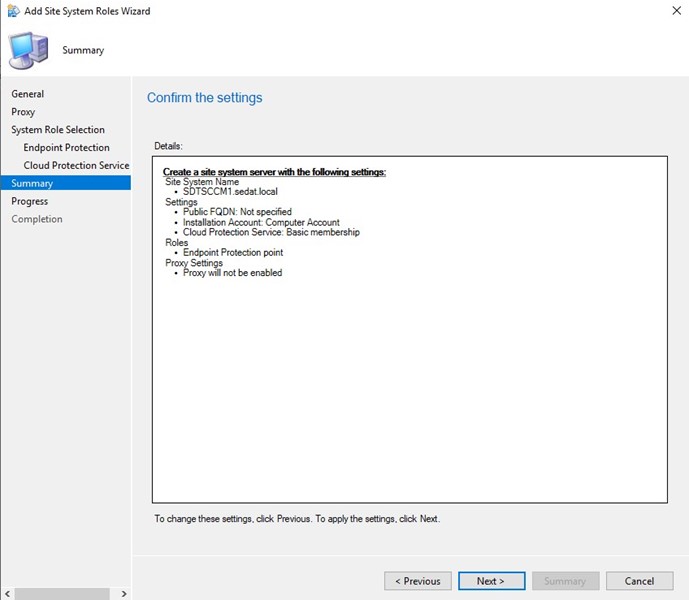Click 'Endpoint Protection point' role line
Image resolution: width=689 pixels, height=600 pixels.
click(x=233, y=252)
